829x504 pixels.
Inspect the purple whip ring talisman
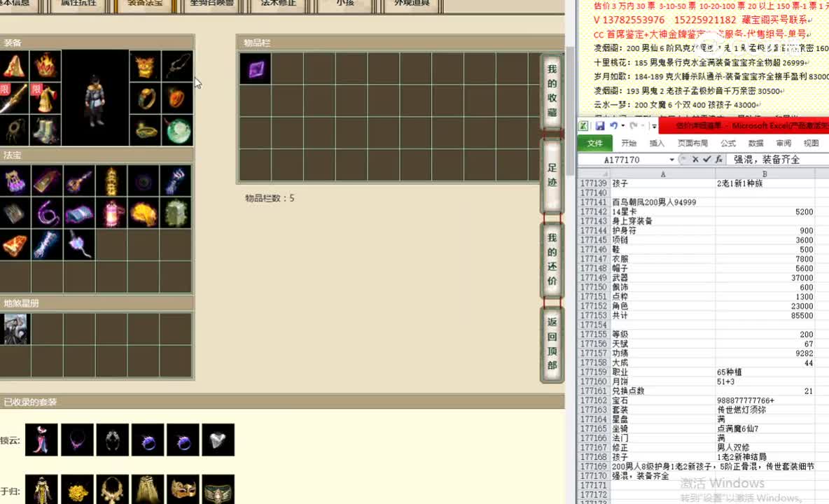[x=47, y=213]
